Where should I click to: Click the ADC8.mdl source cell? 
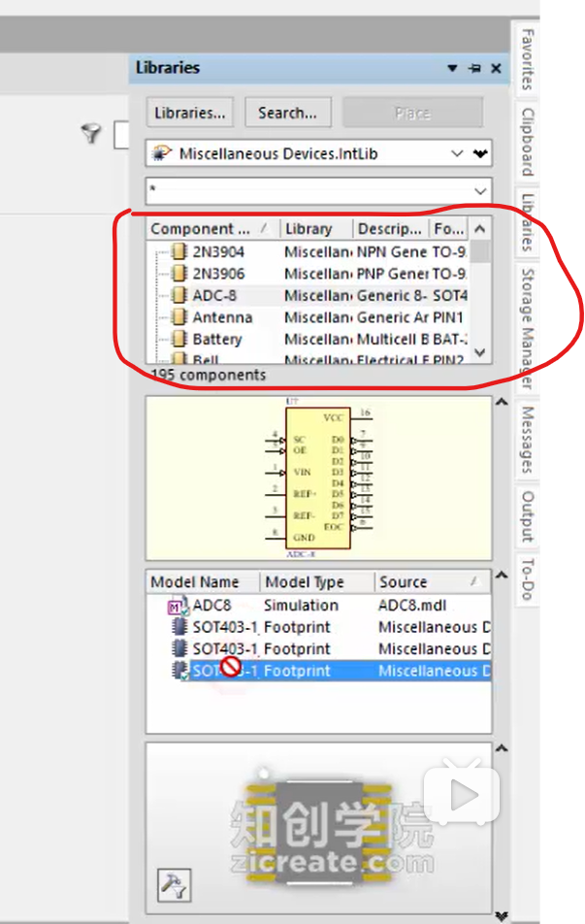tap(412, 606)
